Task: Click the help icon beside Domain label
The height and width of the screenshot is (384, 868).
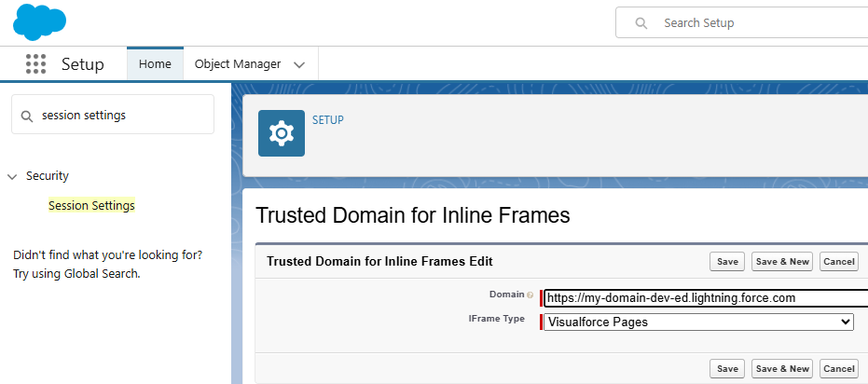Action: point(530,295)
